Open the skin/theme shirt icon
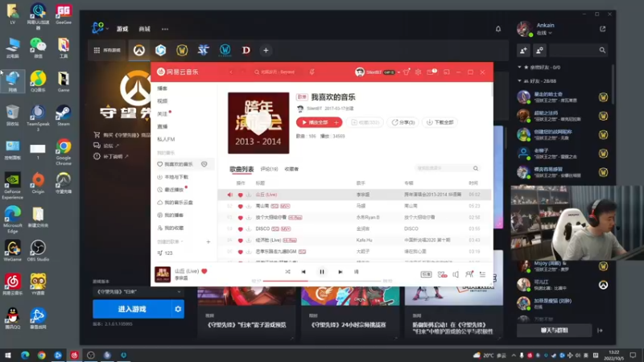The image size is (644, 362). point(407,72)
